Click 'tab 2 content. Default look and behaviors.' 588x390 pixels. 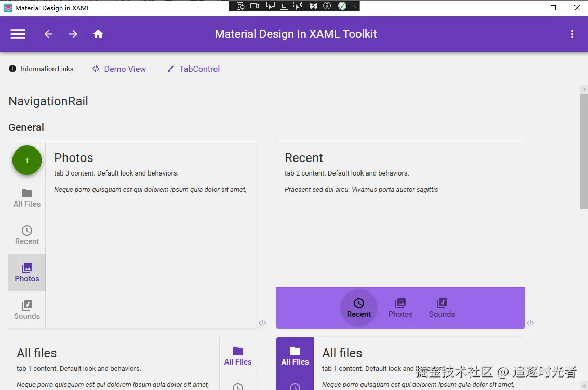coord(347,173)
